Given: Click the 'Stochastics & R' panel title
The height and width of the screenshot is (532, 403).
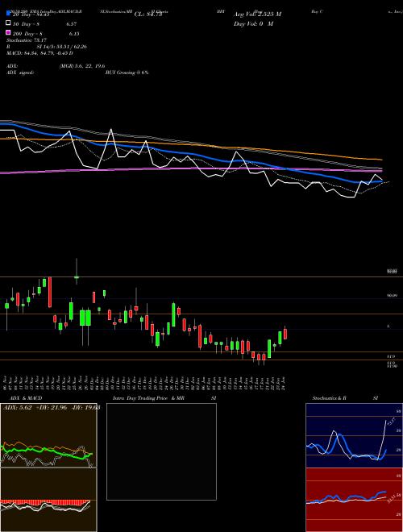Looking at the screenshot, I should click(329, 398).
